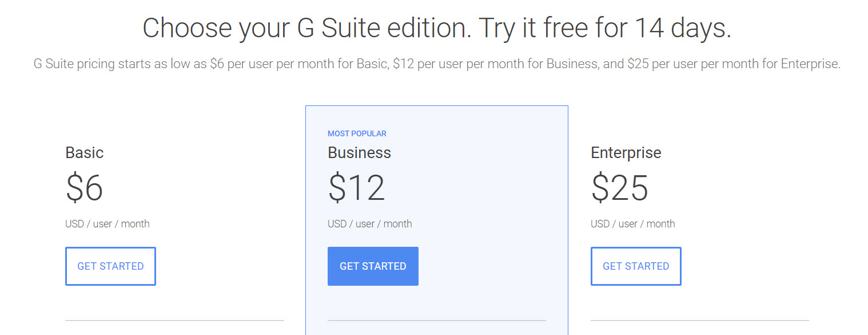Select the Basic plan title
This screenshot has height=335, width=868.
[85, 153]
